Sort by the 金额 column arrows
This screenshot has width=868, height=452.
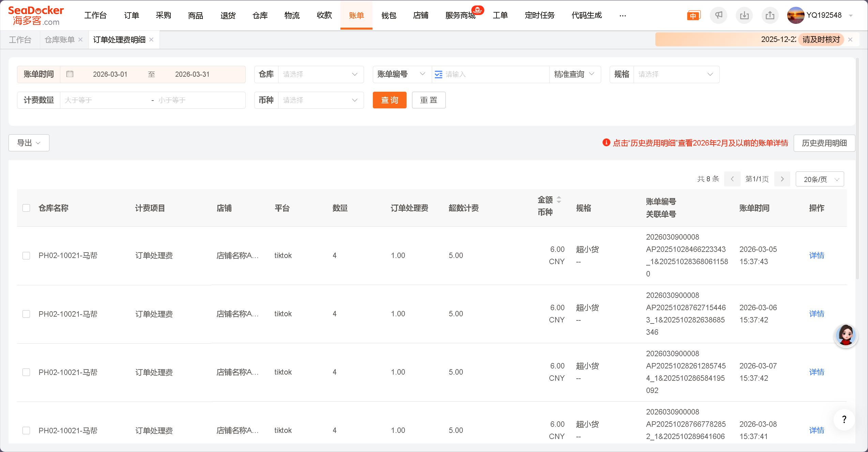[559, 199]
